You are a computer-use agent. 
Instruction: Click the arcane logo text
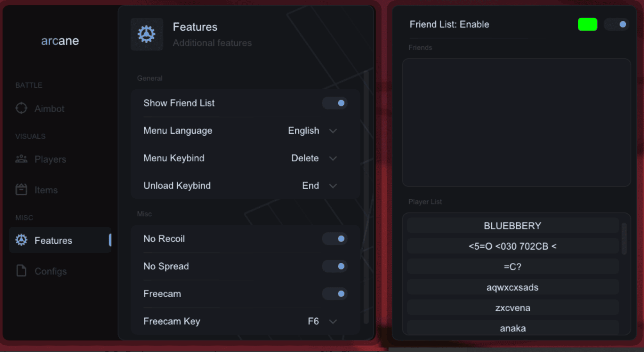pyautogui.click(x=60, y=41)
